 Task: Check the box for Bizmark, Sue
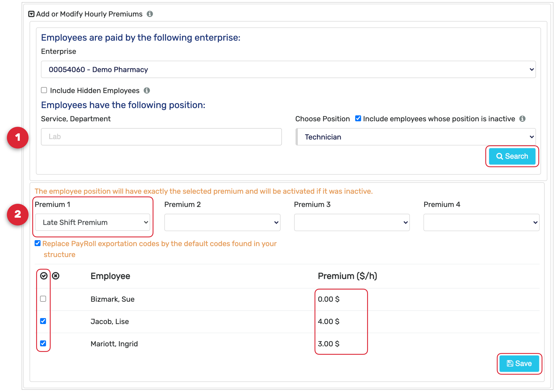click(43, 299)
